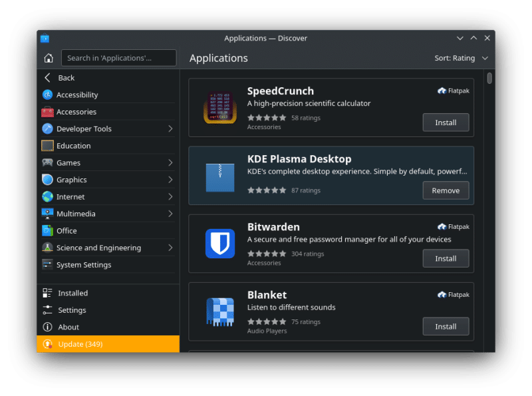Click the Discover app icon in title bar
The height and width of the screenshot is (396, 532).
click(x=45, y=39)
